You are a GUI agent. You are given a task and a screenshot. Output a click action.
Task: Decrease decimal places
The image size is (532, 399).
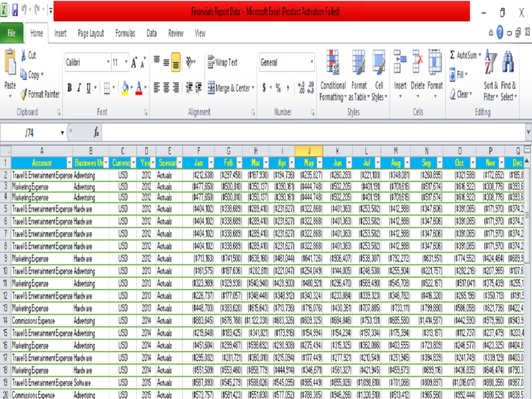pos(311,88)
